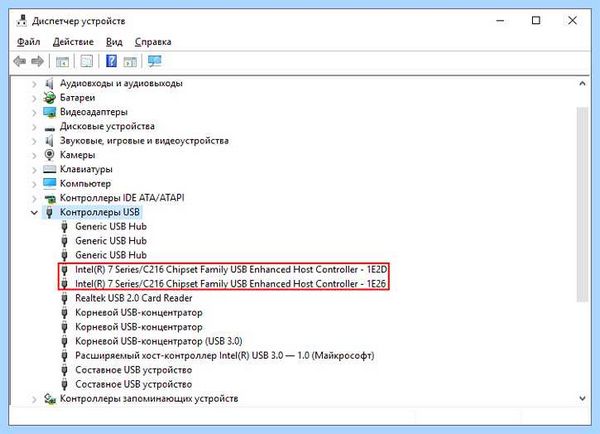This screenshot has height=434, width=600.
Task: Minimize the Device Manager window
Action: (500, 21)
